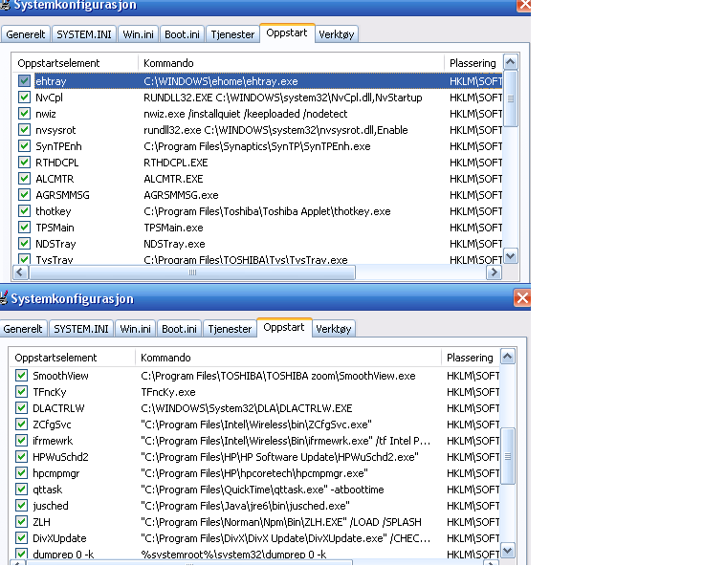Click Plassering column header in upper list
The image size is (704, 588).
pos(473,63)
